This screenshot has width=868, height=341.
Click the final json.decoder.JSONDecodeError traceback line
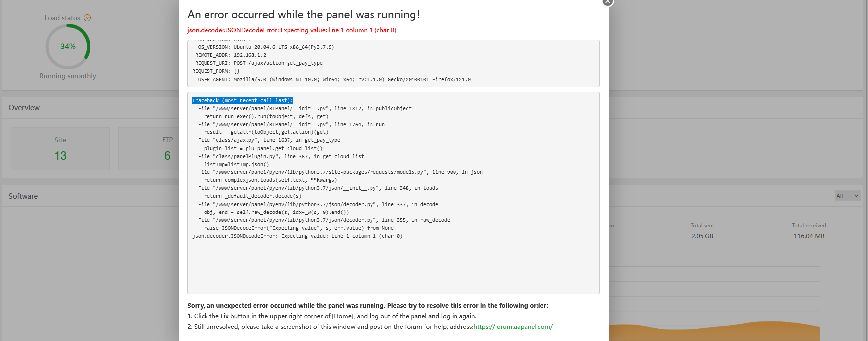(297, 236)
